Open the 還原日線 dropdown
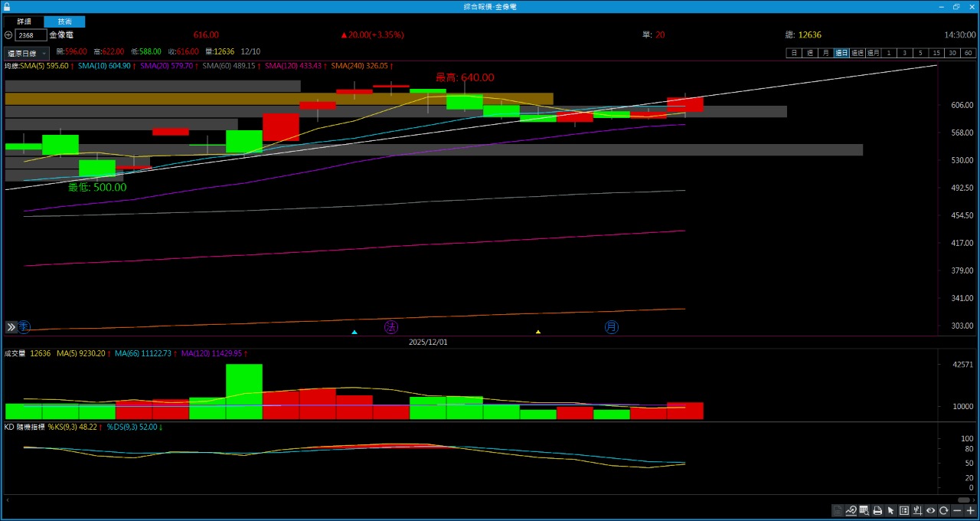Viewport: 980px width, 521px height. (x=27, y=54)
